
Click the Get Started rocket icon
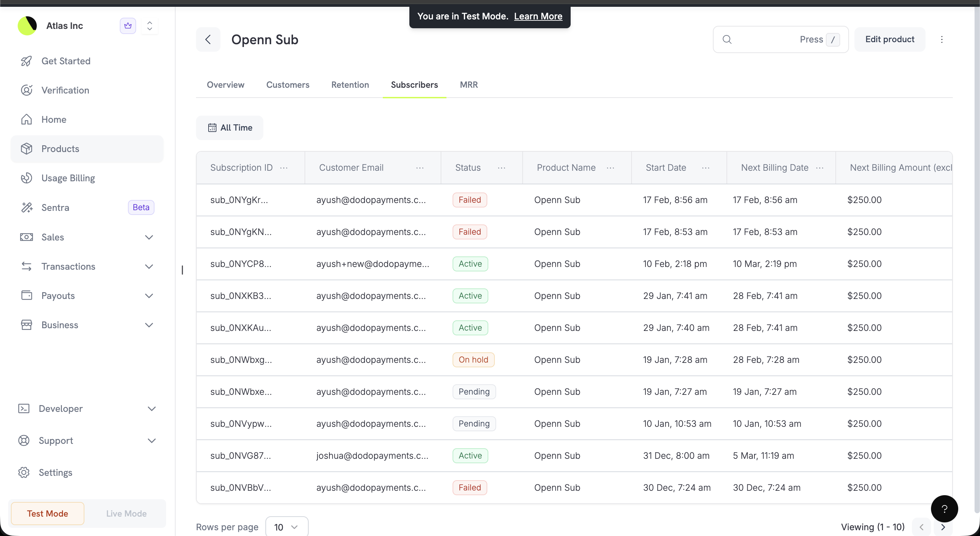(x=27, y=61)
